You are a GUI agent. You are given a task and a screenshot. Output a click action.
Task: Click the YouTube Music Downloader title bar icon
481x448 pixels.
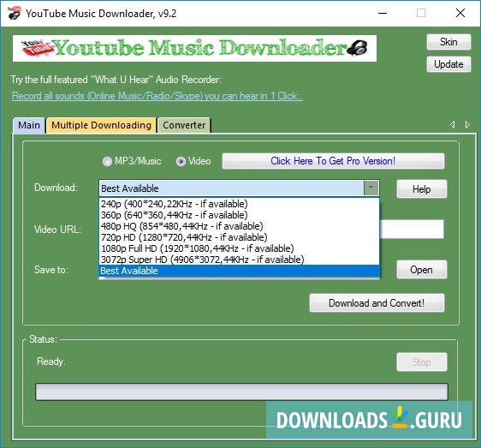tap(14, 13)
